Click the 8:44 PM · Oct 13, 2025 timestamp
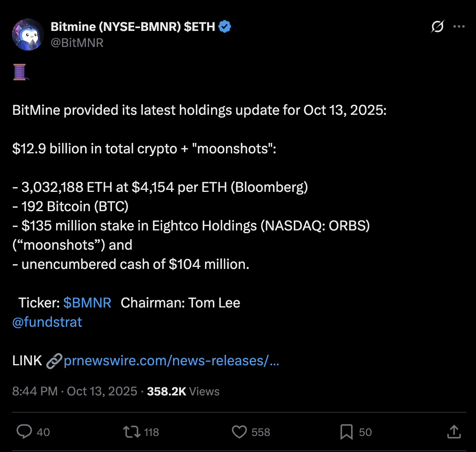The height and width of the screenshot is (452, 476). coord(75,391)
